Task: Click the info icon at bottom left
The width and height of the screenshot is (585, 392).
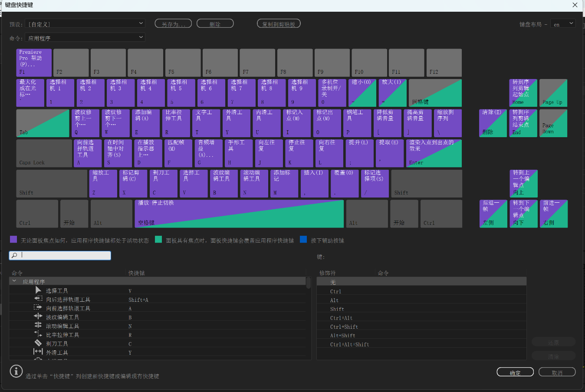Action: point(16,371)
